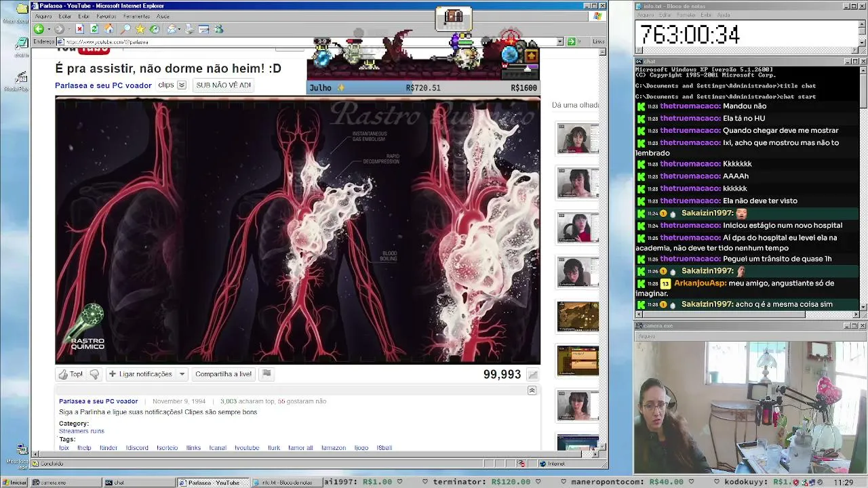Image resolution: width=868 pixels, height=488 pixels.
Task: Flag the video with the flag icon
Action: [267, 374]
